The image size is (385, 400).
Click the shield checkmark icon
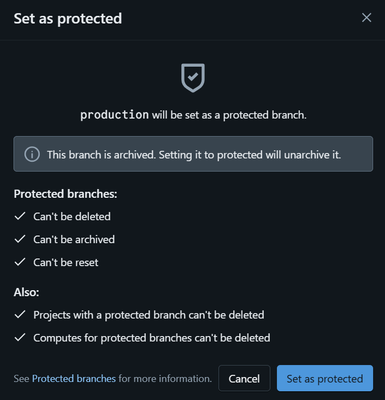193,78
